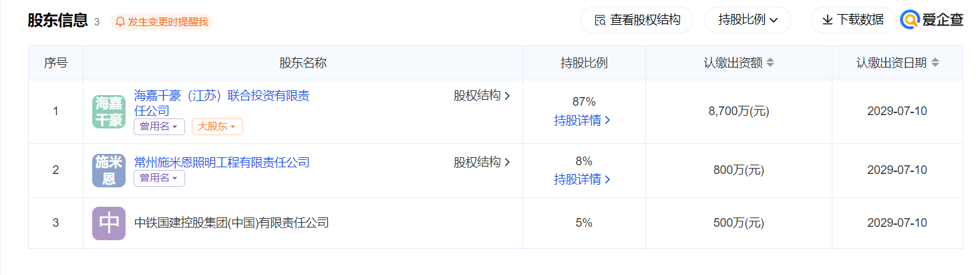Image resolution: width=980 pixels, height=275 pixels.
Task: Click the purple 中 company logo
Action: (x=109, y=223)
